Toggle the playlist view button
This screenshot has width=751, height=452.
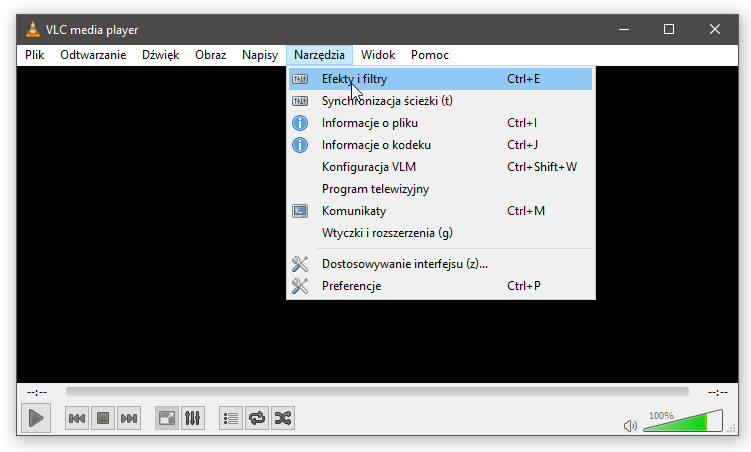[x=231, y=418]
